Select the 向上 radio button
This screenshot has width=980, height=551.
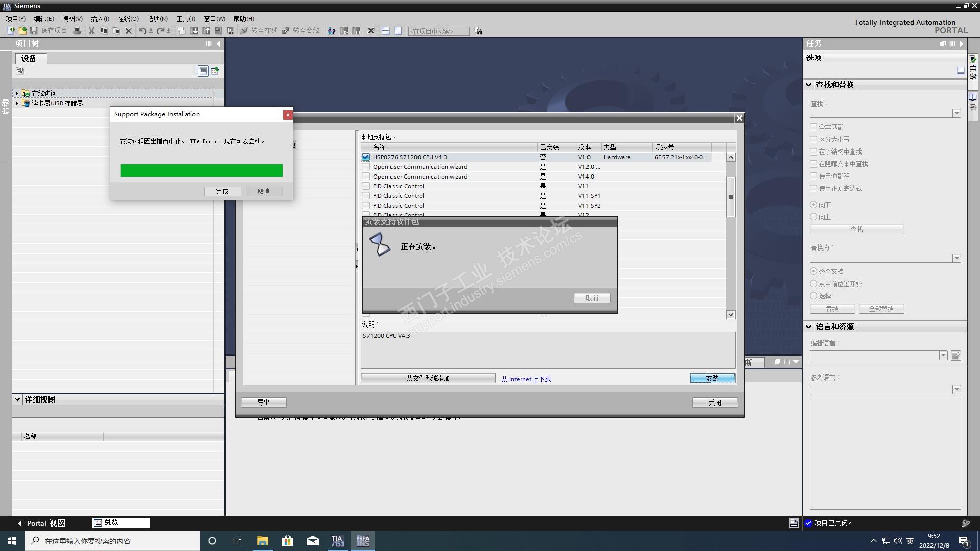coord(813,217)
